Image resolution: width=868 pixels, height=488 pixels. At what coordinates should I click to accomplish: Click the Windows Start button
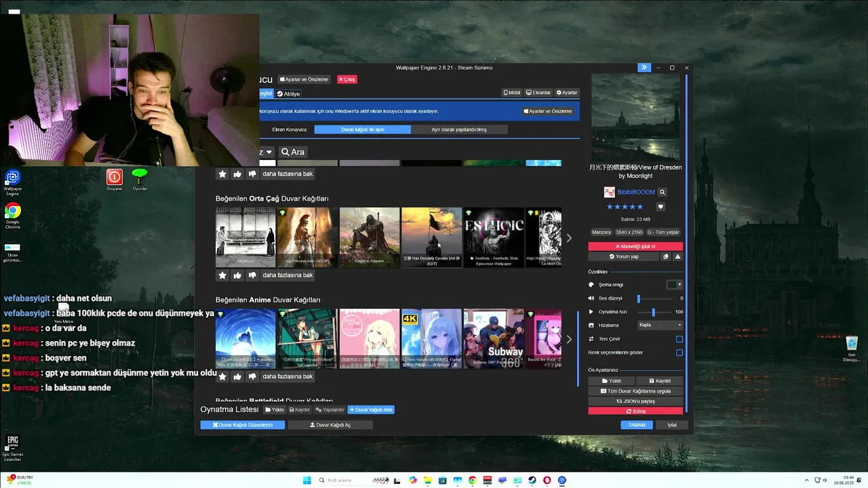[307, 481]
